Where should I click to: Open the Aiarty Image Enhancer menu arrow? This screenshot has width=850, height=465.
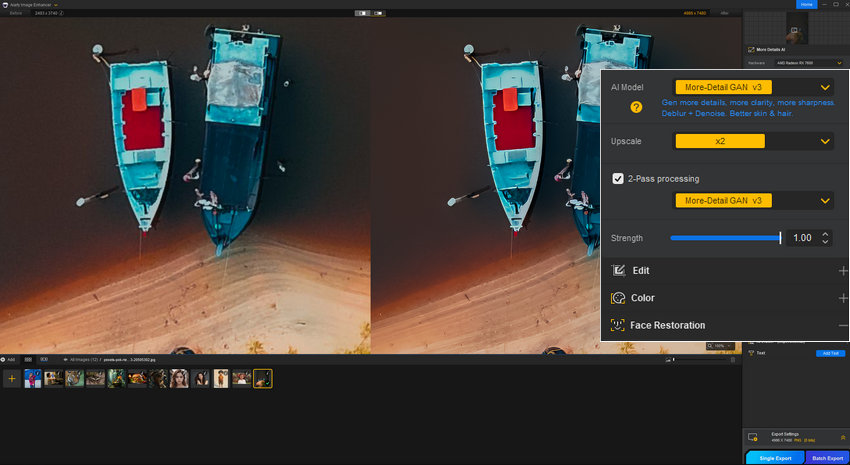click(56, 5)
